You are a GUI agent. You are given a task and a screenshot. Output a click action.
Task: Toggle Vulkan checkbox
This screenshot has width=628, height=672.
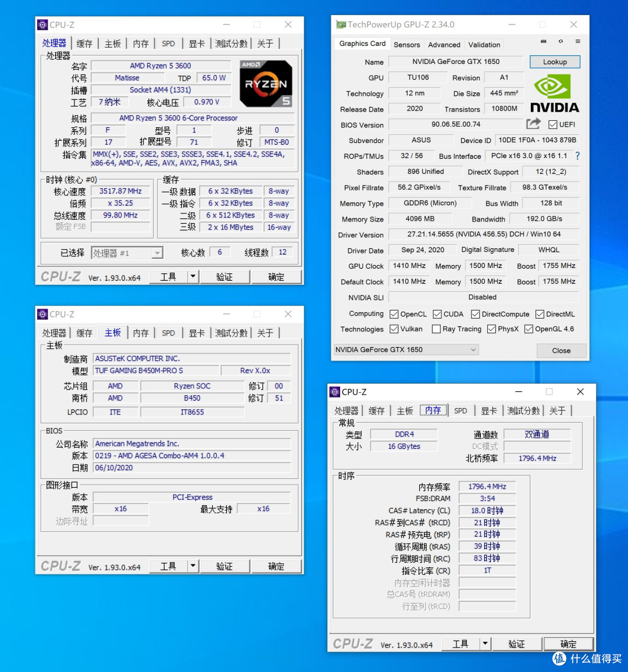pos(394,328)
